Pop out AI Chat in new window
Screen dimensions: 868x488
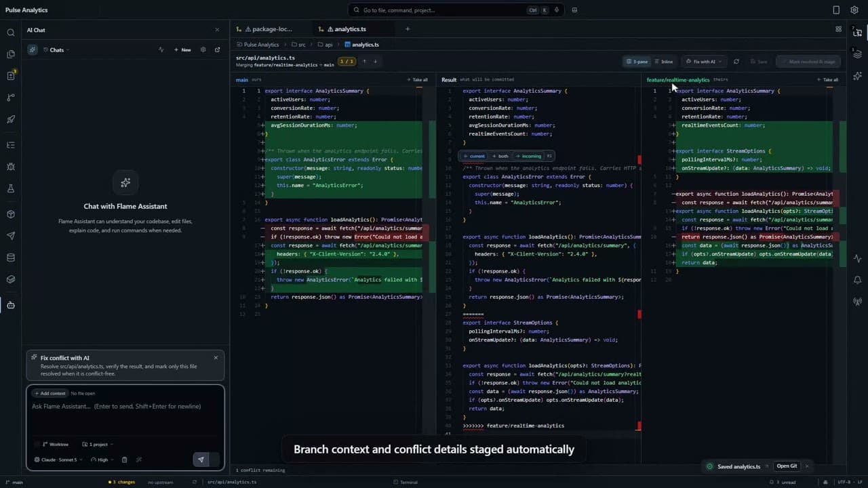click(x=217, y=49)
